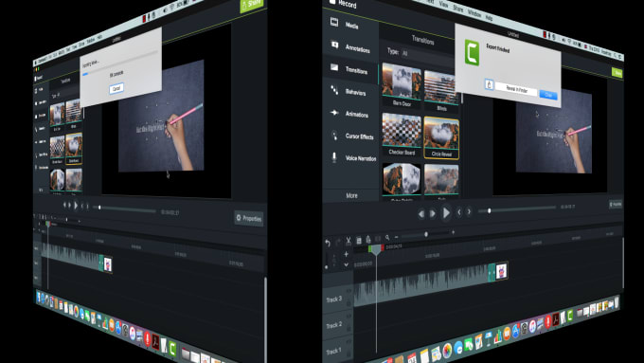Open Photos from right window dock
This screenshot has width=644, height=363.
[x=447, y=351]
